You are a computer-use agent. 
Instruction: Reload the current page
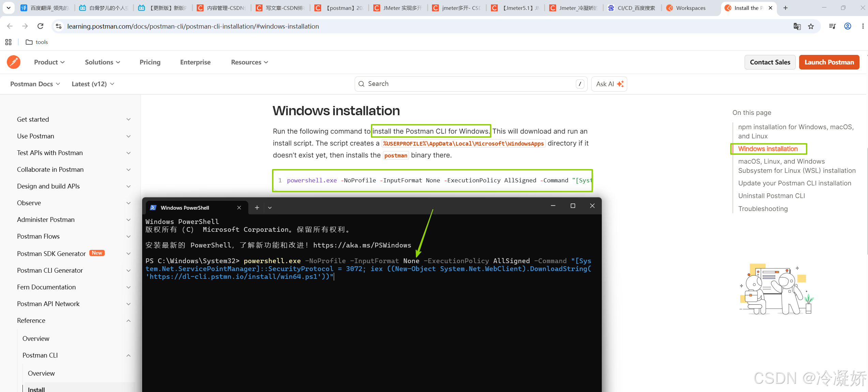pos(40,26)
